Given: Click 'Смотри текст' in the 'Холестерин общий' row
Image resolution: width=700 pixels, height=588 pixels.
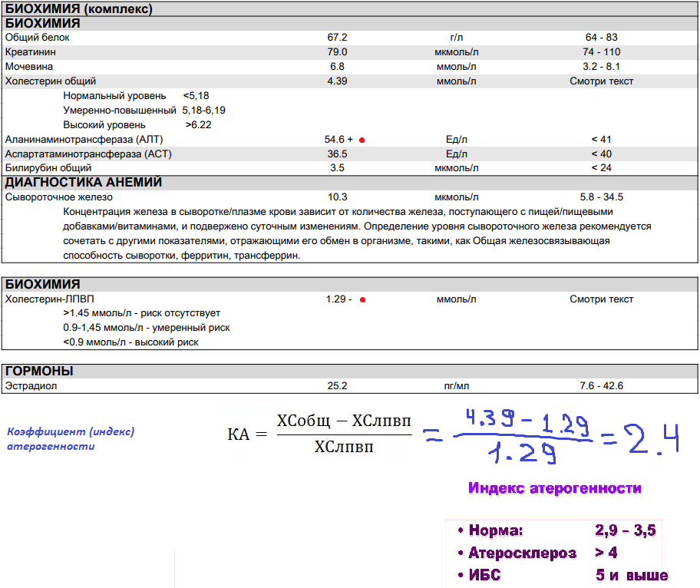Looking at the screenshot, I should [x=601, y=81].
